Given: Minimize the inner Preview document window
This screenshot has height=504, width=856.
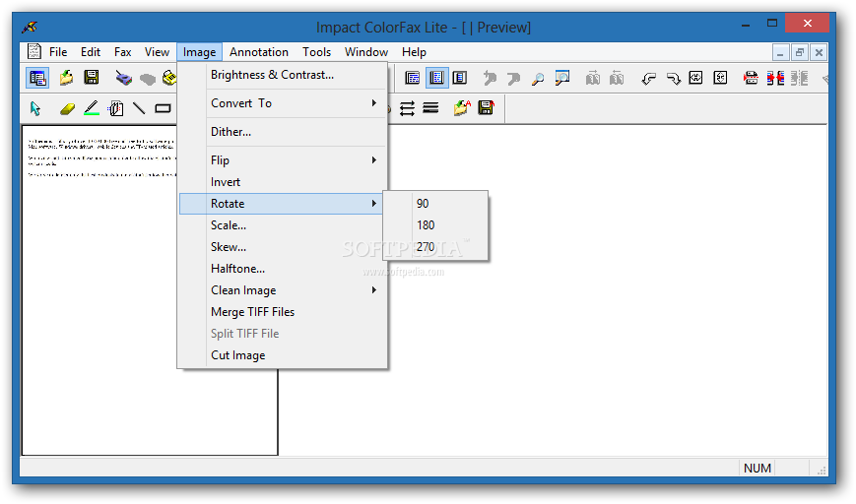Looking at the screenshot, I should (x=780, y=52).
